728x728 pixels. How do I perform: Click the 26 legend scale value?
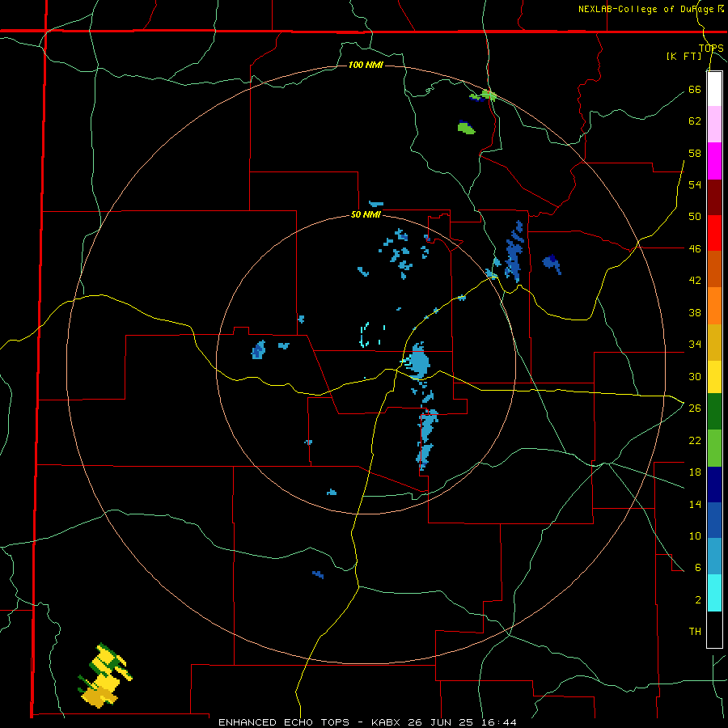(x=695, y=408)
